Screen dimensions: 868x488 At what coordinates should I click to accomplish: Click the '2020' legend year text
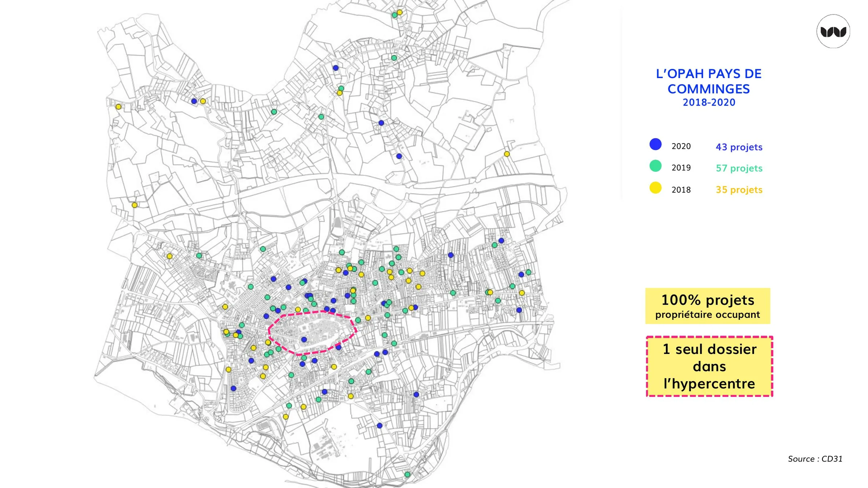681,146
